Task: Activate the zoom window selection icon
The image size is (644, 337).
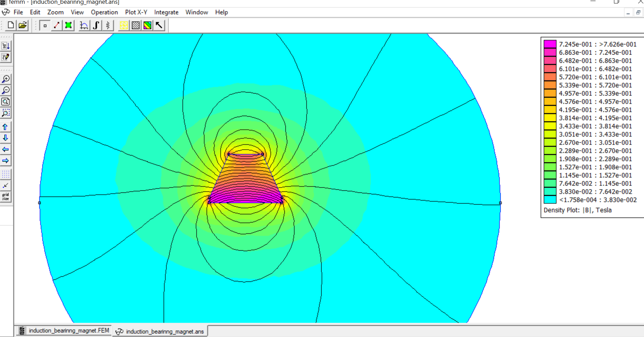Action: point(6,113)
